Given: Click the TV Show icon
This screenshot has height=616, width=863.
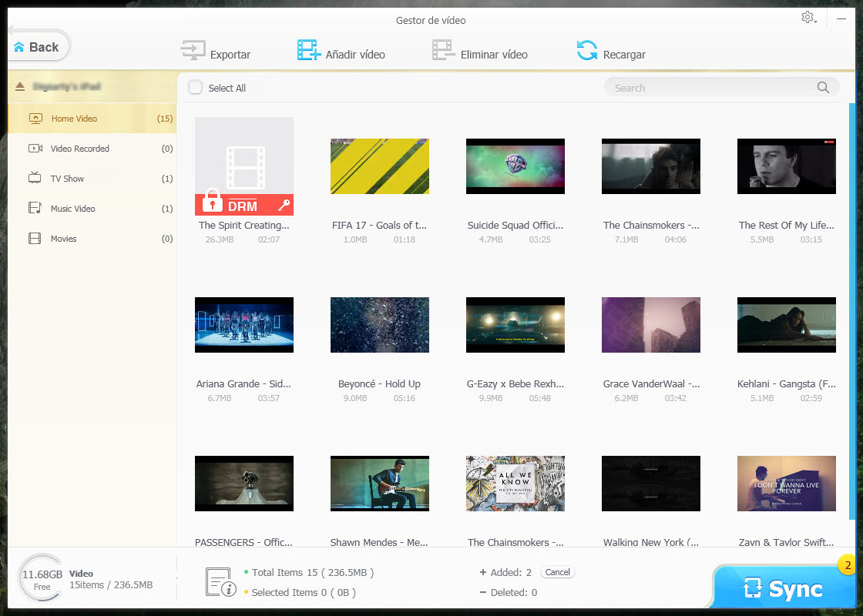Looking at the screenshot, I should pos(35,178).
